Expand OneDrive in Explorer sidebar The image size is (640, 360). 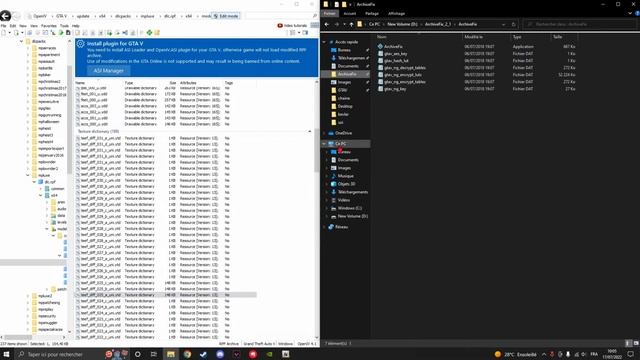pos(325,133)
